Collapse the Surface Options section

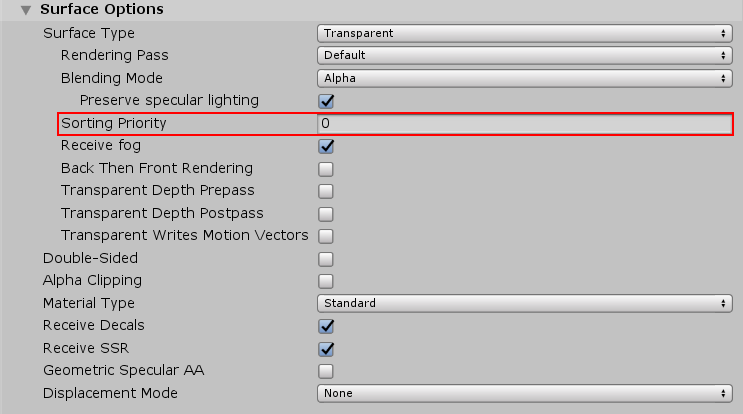pos(26,10)
